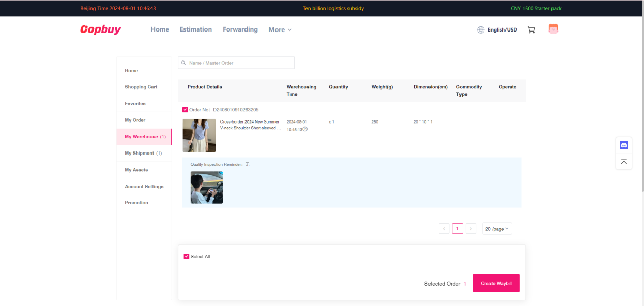Click the warehousing time help question icon

tap(305, 129)
